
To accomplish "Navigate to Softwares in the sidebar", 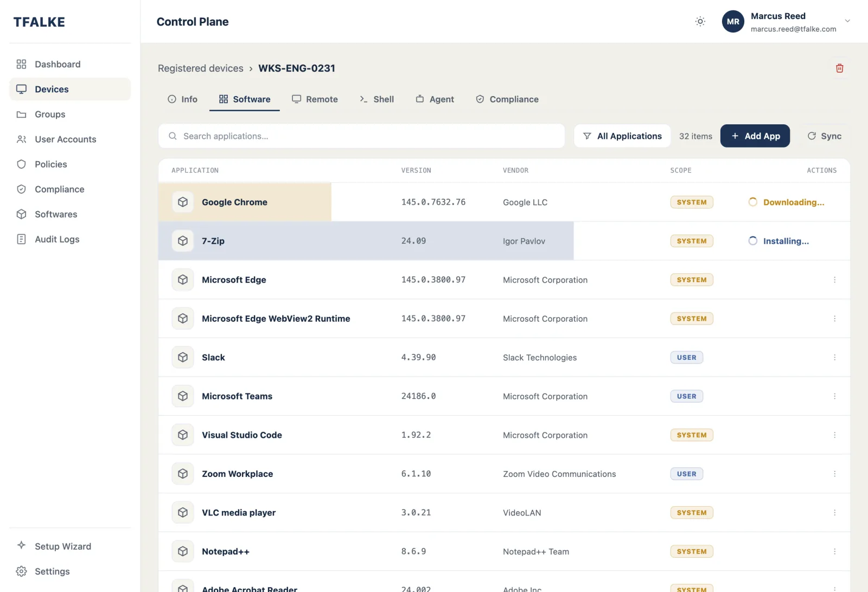I will click(70, 214).
